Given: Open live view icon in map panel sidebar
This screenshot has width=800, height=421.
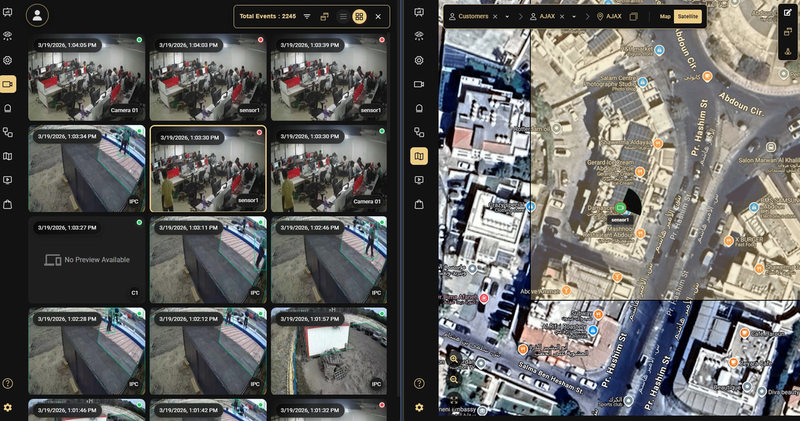Looking at the screenshot, I should pos(419,12).
